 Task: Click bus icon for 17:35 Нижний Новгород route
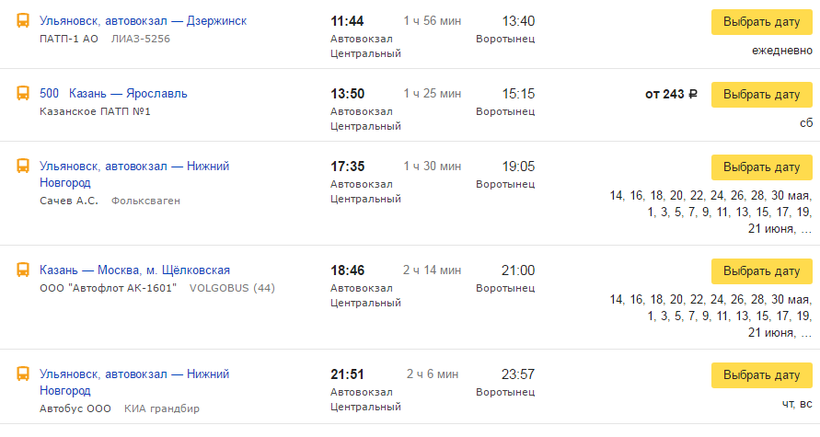click(x=22, y=166)
